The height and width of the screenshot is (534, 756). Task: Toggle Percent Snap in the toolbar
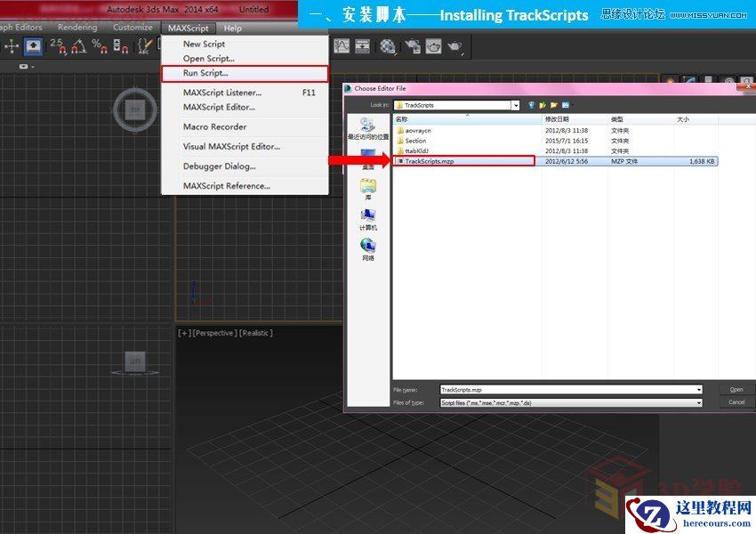coord(100,46)
